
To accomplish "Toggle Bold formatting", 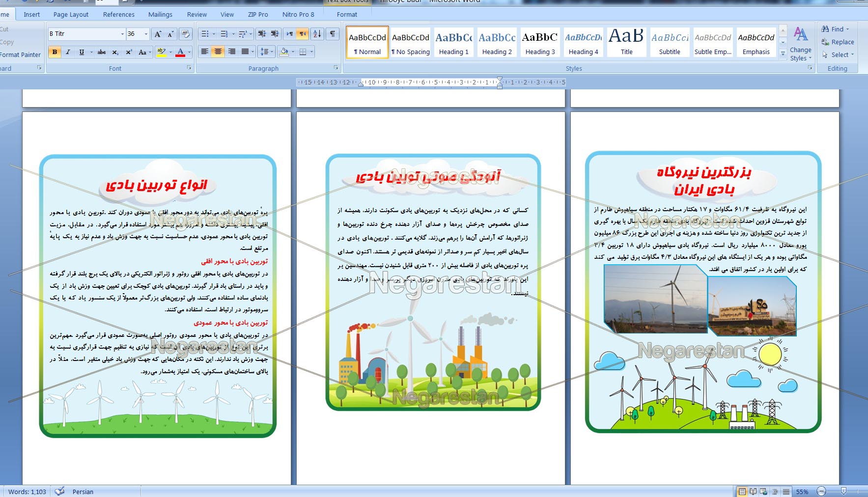I will [x=55, y=52].
